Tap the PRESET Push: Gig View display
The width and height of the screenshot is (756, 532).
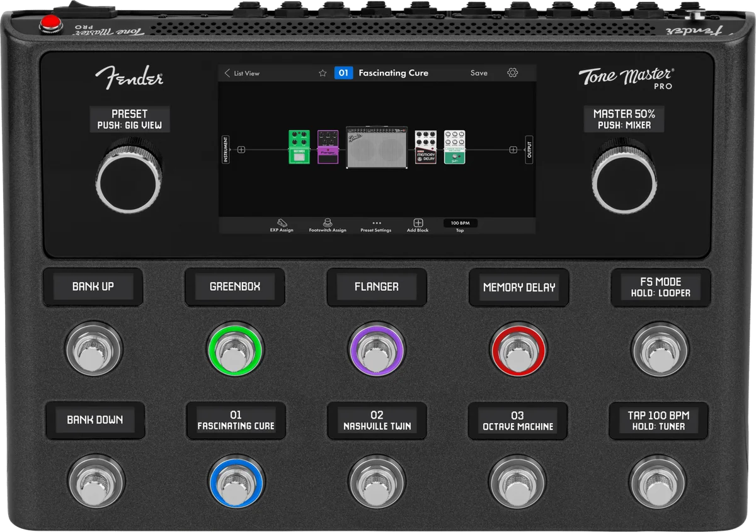[x=129, y=119]
